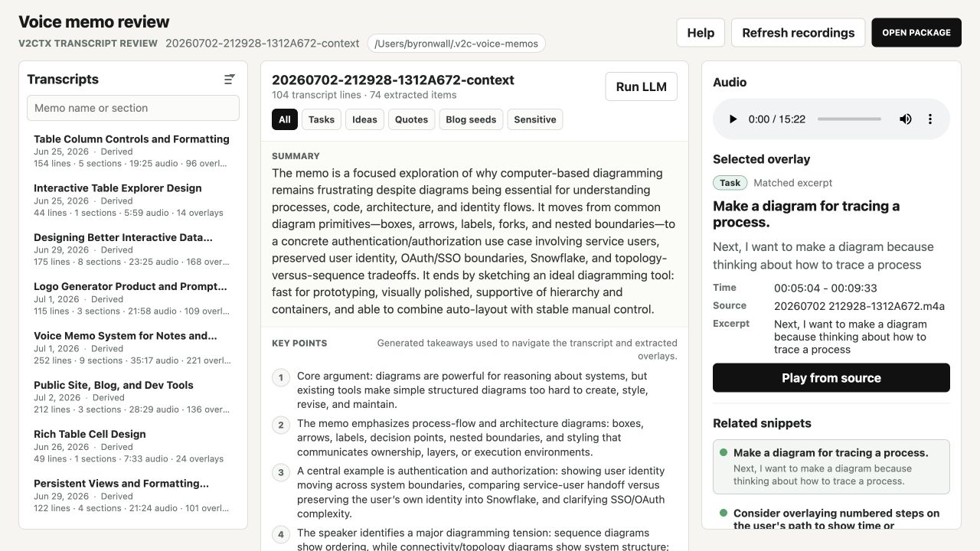Open Persistent Views and Formatting transcript
980x551 pixels.
click(x=133, y=495)
